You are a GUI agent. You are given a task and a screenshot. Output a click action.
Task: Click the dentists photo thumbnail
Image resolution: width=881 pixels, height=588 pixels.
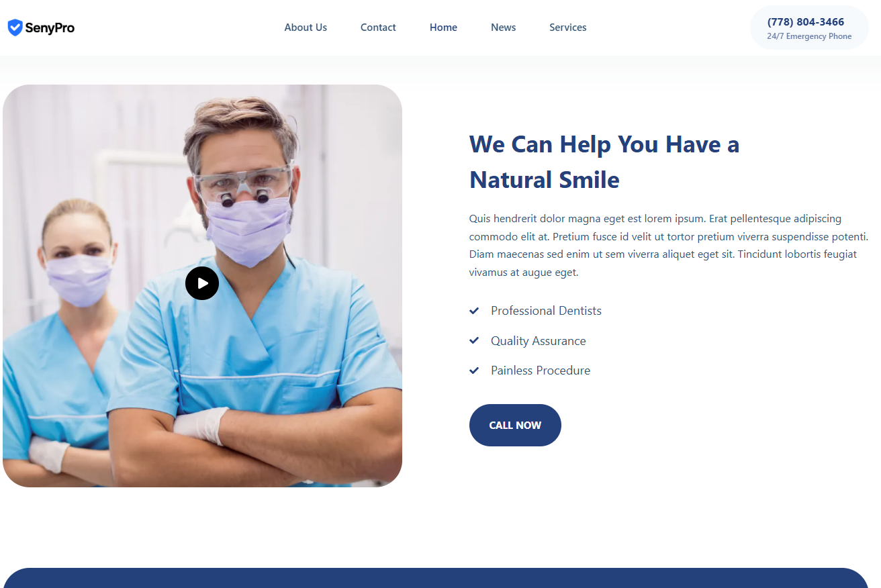202,286
